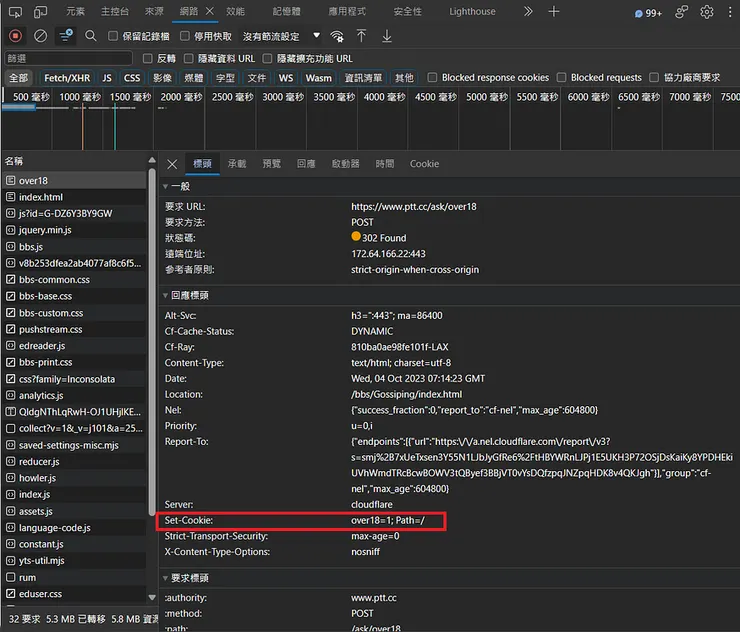This screenshot has width=740, height=632.
Task: Enable the 保留記錄檔 checkbox
Action: pyautogui.click(x=113, y=36)
